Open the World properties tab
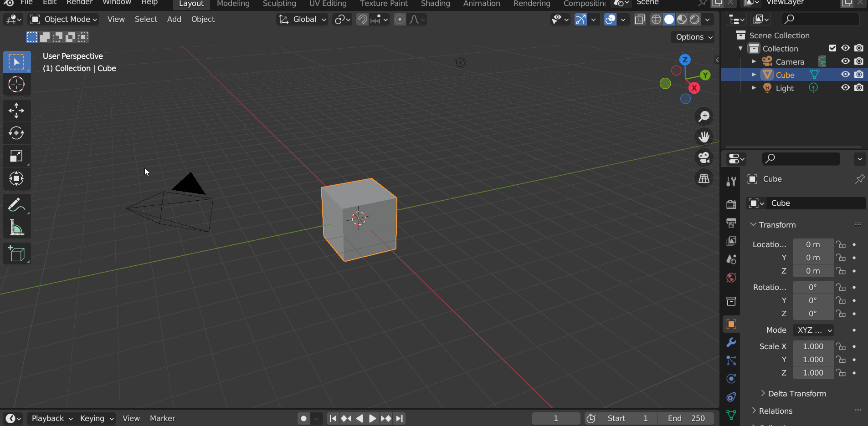 [x=731, y=278]
